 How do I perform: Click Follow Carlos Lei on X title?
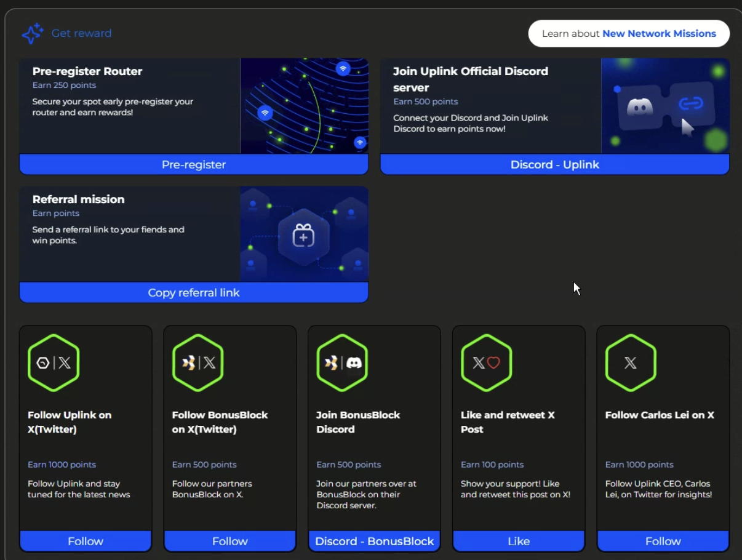(660, 415)
